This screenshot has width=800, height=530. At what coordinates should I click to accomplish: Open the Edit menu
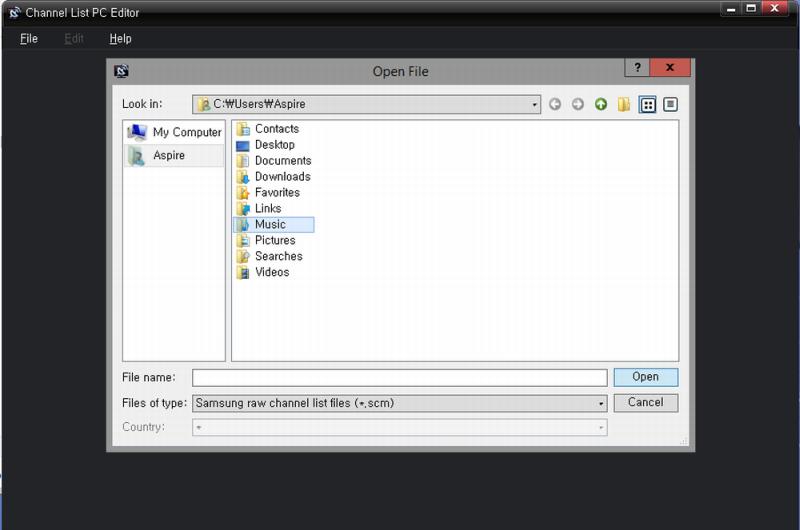click(74, 39)
